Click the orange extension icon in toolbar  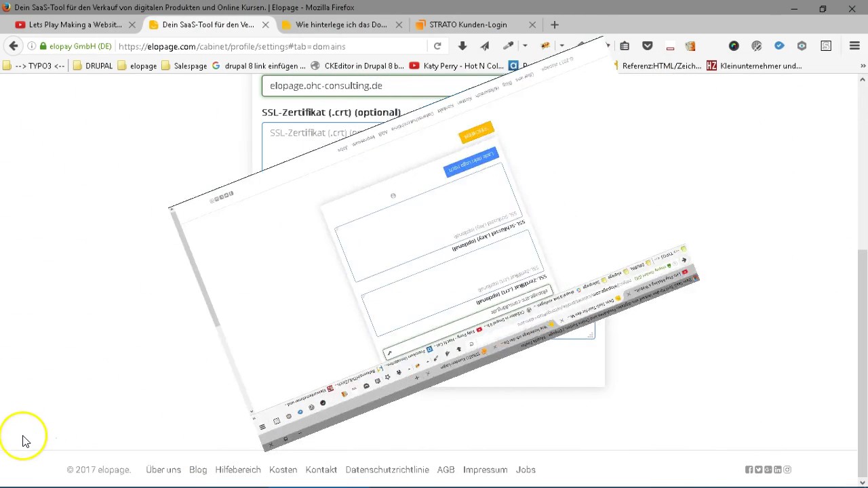(x=545, y=46)
